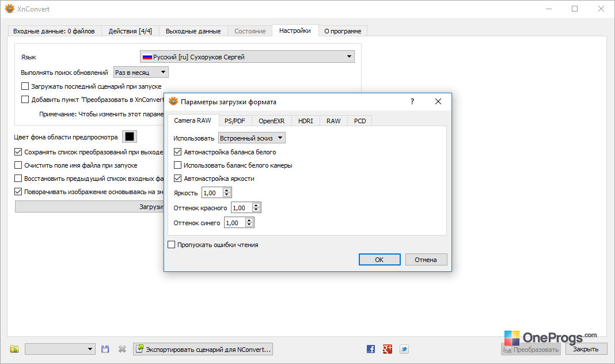Decrease Яркость value with down arrow
Screen dimensions: 615x364
227,195
